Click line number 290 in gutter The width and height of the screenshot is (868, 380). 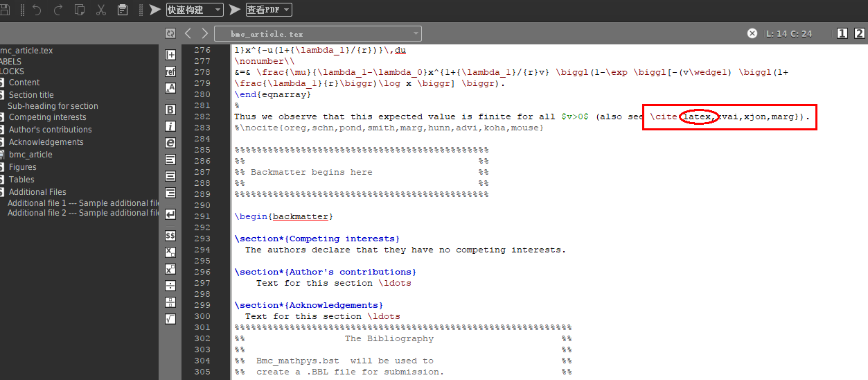click(x=202, y=205)
